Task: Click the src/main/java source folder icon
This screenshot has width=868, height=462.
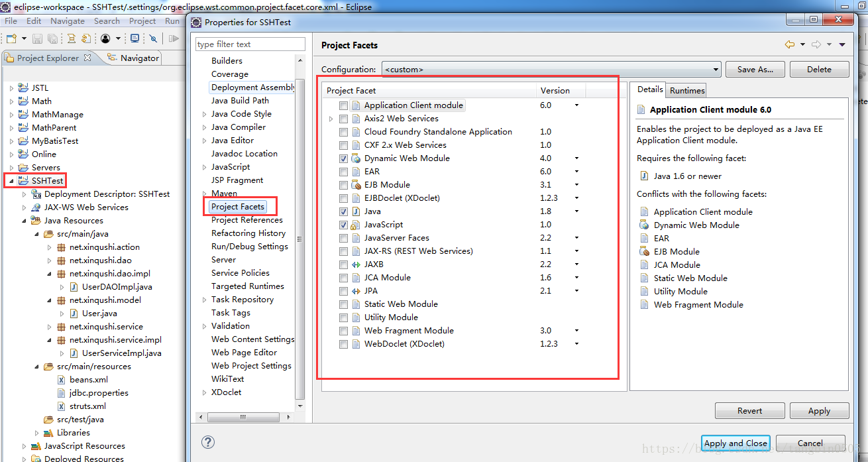Action: [x=48, y=233]
